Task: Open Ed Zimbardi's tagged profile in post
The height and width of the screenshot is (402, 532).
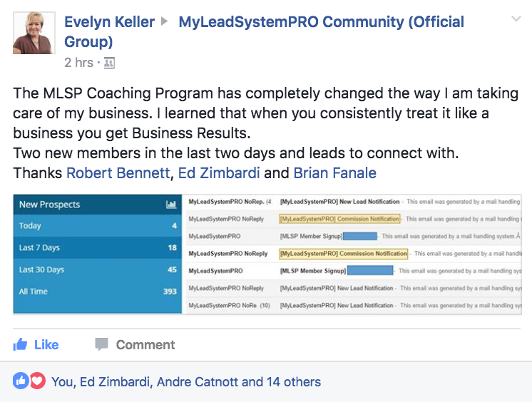Action: (x=219, y=173)
